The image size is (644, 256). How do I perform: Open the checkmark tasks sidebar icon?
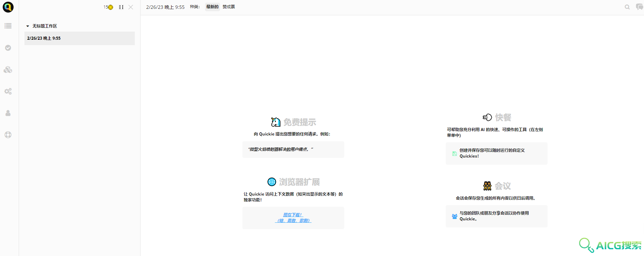pyautogui.click(x=8, y=48)
